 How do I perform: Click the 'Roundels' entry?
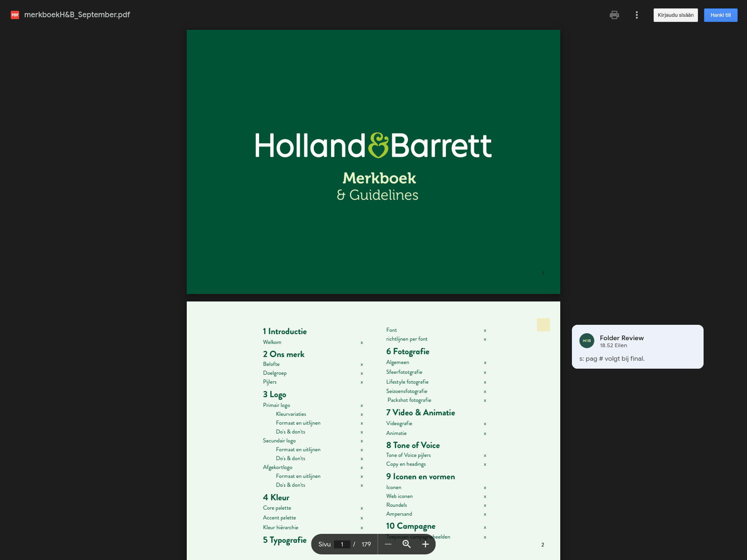397,505
